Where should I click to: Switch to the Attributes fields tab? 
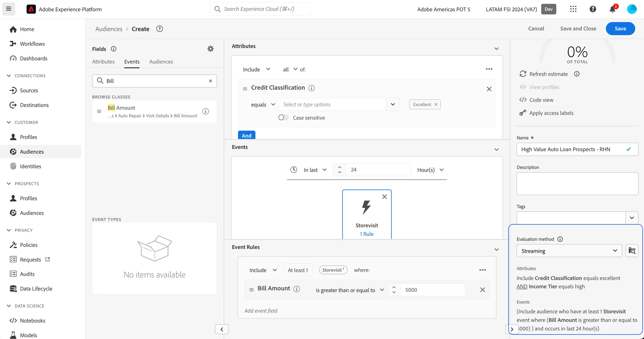[x=103, y=61]
